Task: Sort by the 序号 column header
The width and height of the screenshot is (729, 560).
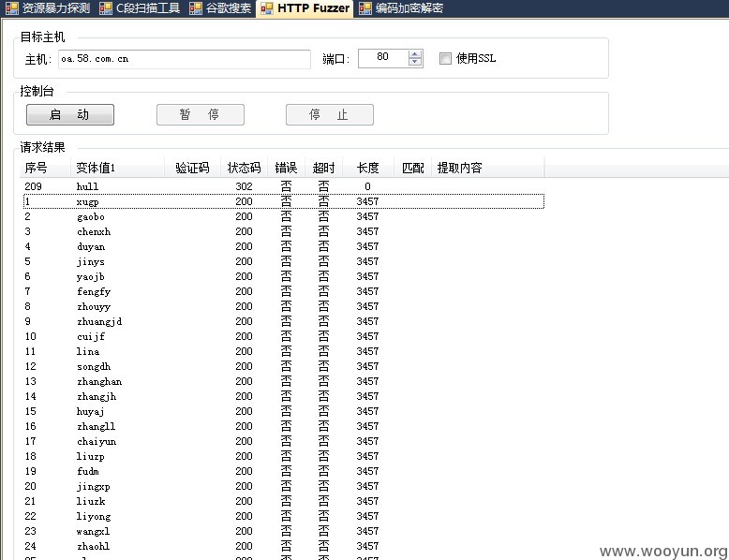Action: tap(46, 168)
